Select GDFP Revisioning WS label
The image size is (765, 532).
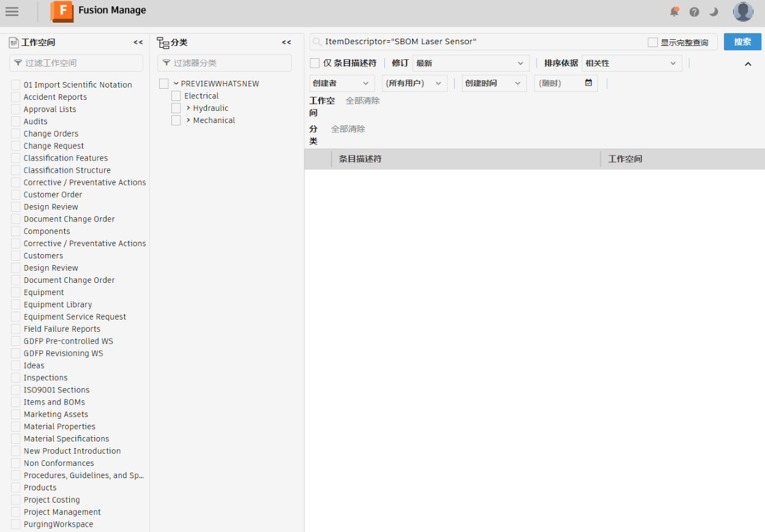64,353
